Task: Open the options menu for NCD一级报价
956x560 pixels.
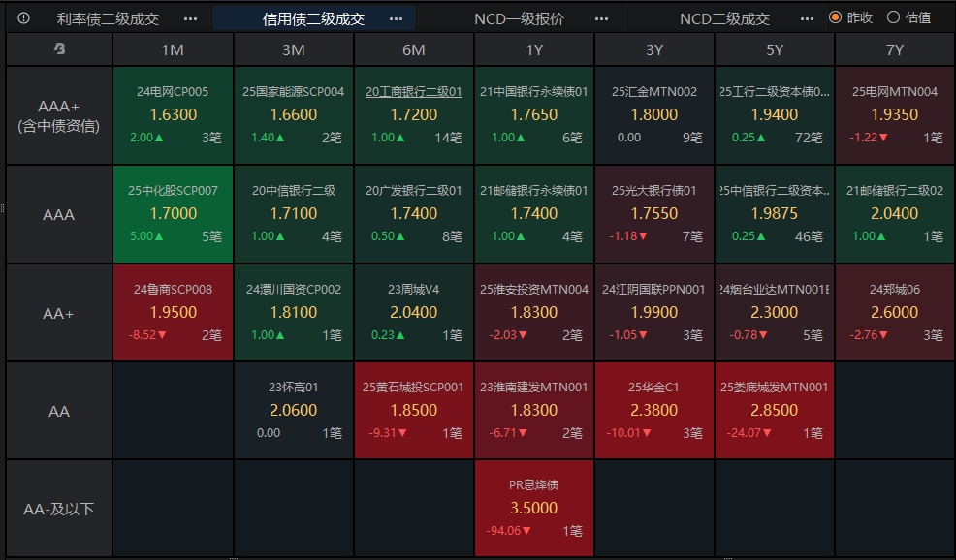Action: 601,18
